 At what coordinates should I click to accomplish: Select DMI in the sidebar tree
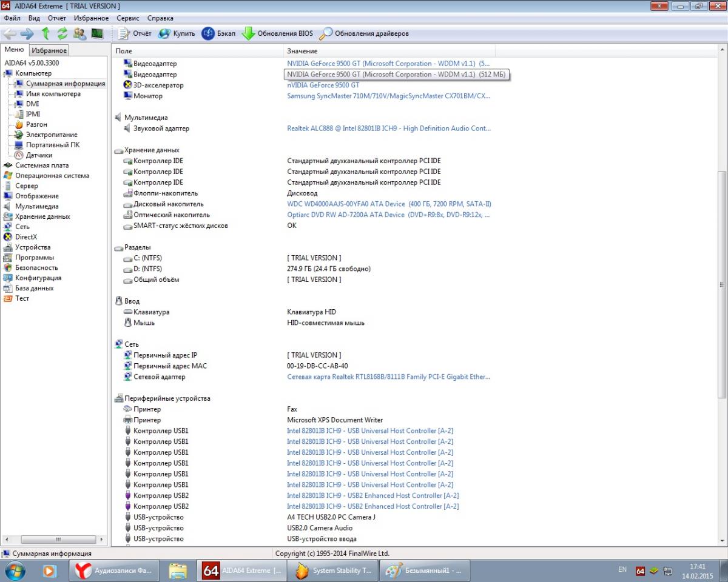click(32, 104)
